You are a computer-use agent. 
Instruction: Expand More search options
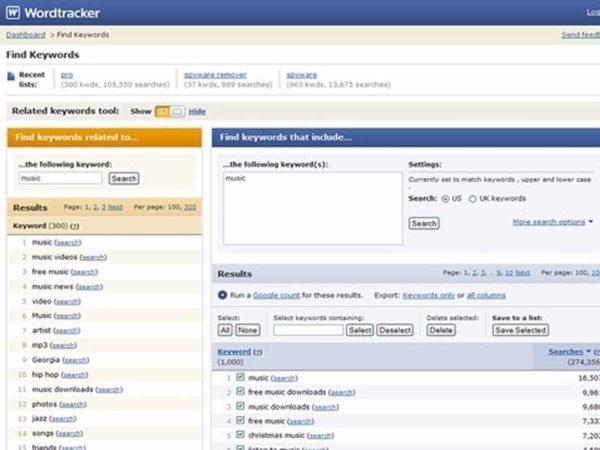coord(552,222)
